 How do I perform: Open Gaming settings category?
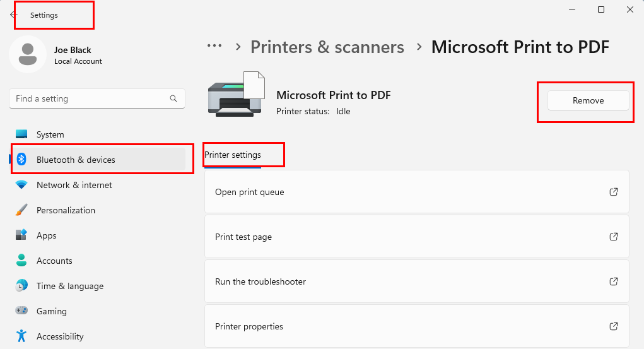click(97, 311)
